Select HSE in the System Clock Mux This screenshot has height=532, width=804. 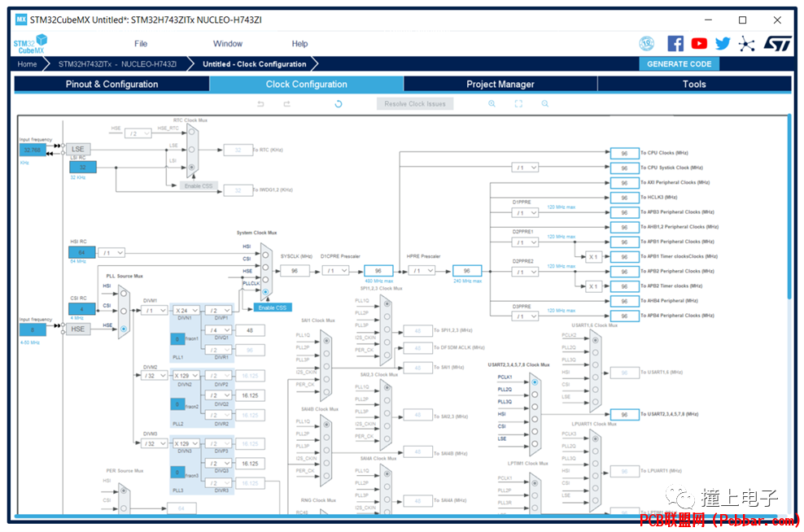265,279
